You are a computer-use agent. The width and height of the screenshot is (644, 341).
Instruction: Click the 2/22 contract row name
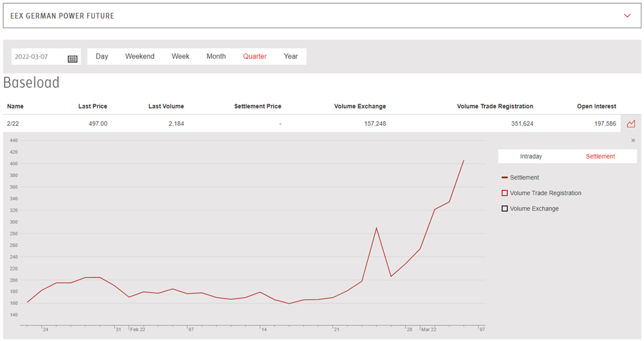tap(14, 124)
